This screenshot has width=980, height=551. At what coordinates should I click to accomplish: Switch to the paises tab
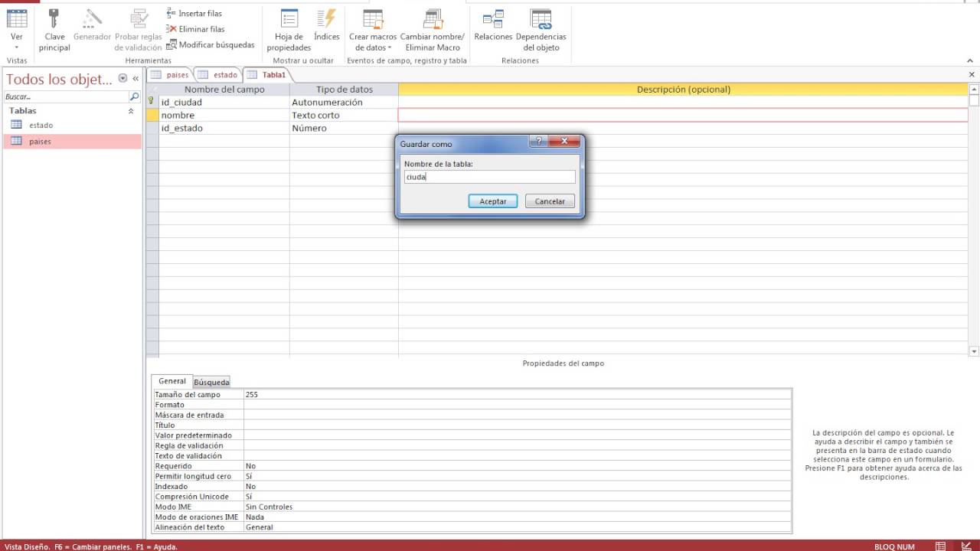pos(170,75)
